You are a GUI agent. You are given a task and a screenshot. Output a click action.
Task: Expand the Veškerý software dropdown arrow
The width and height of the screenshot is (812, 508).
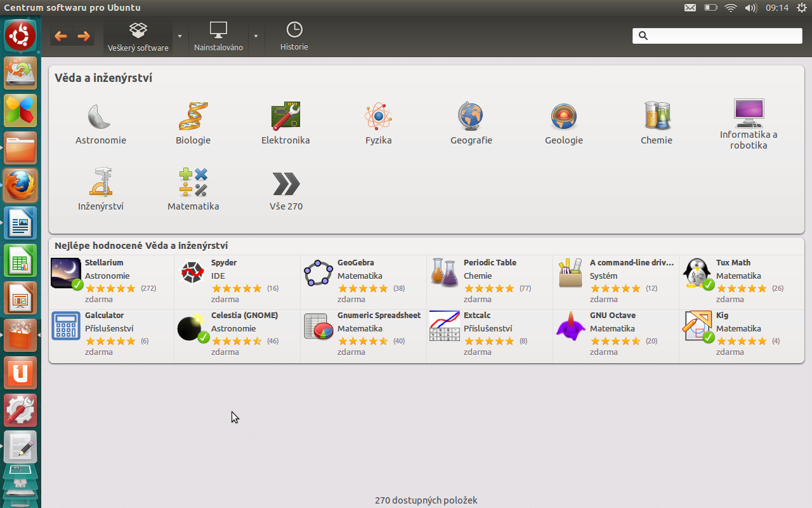coord(180,36)
